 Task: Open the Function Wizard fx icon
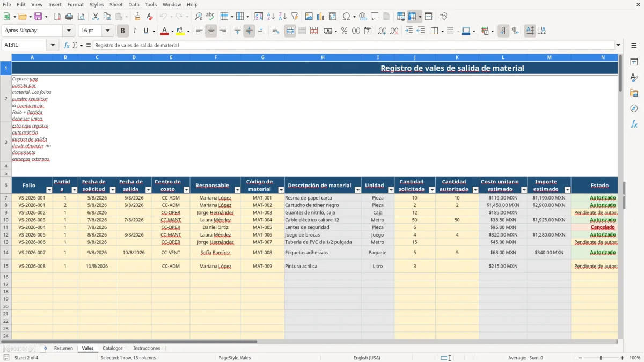point(67,45)
